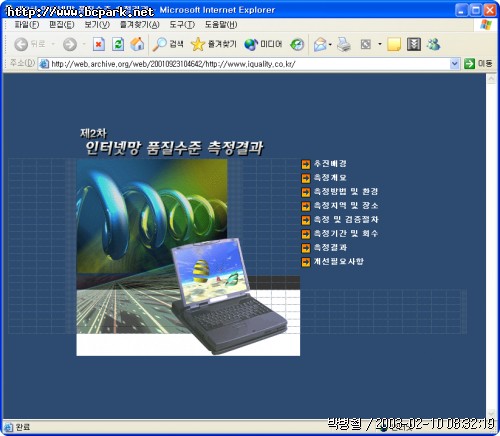Open the 측정기간 및 회수 link

(x=346, y=234)
